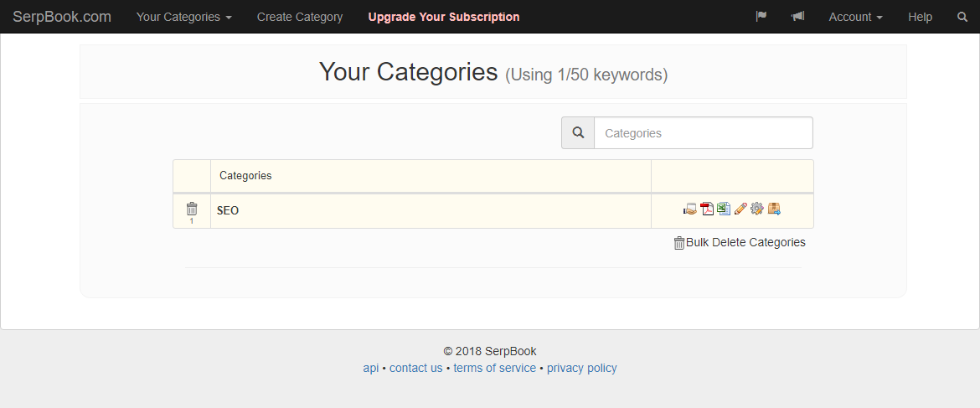Click the box with arrow icon for SEO
Image resolution: width=980 pixels, height=408 pixels.
tap(775, 209)
